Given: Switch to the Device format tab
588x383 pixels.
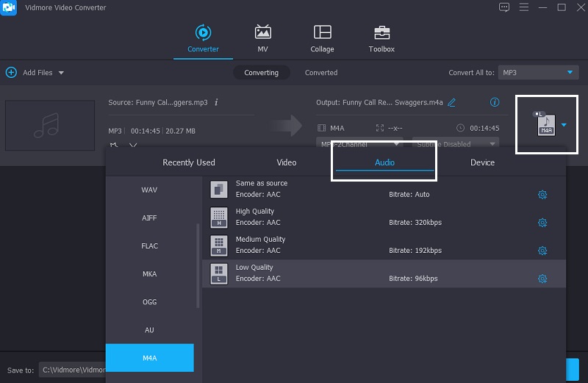Looking at the screenshot, I should pyautogui.click(x=482, y=162).
